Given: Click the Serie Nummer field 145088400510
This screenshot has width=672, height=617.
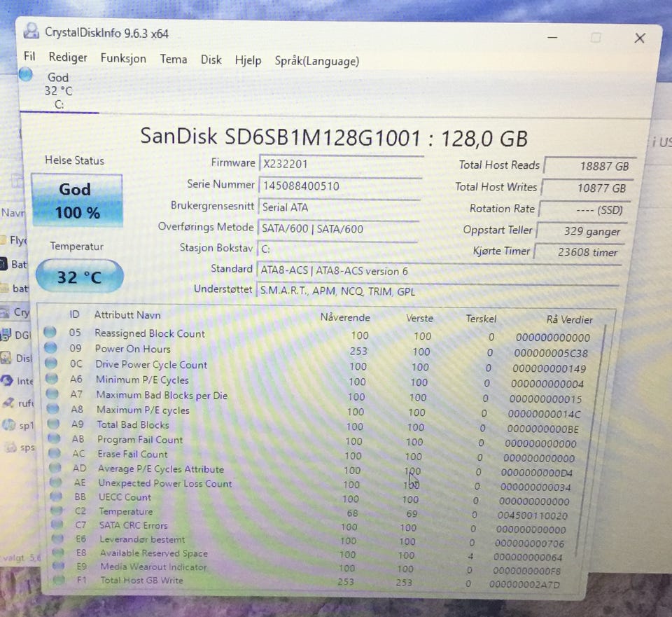Looking at the screenshot, I should pyautogui.click(x=340, y=185).
